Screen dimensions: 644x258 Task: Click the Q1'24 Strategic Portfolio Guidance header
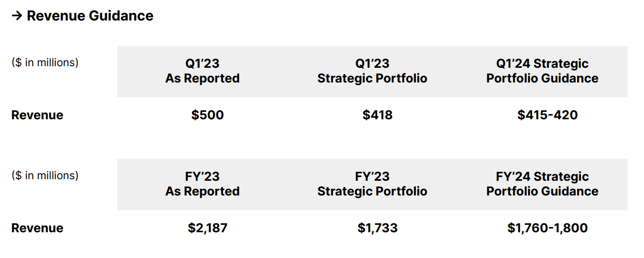coord(542,71)
